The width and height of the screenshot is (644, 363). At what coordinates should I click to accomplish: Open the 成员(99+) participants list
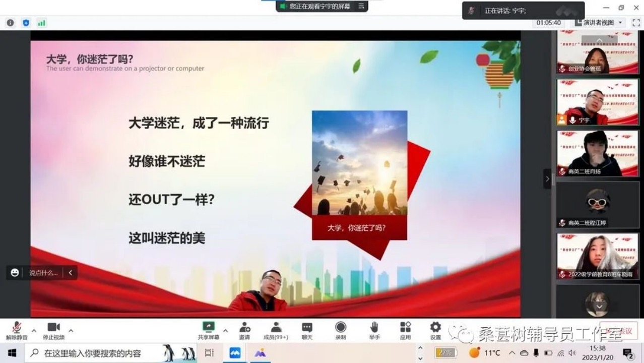pos(276,330)
